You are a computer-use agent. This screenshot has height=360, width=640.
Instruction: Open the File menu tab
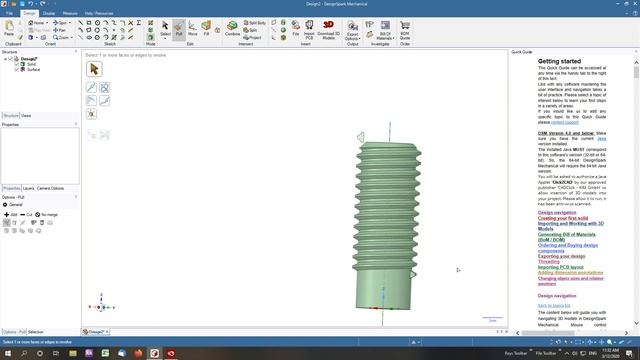point(9,13)
